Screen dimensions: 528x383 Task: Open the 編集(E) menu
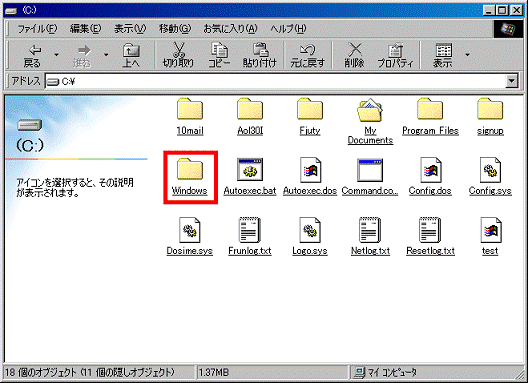point(86,29)
